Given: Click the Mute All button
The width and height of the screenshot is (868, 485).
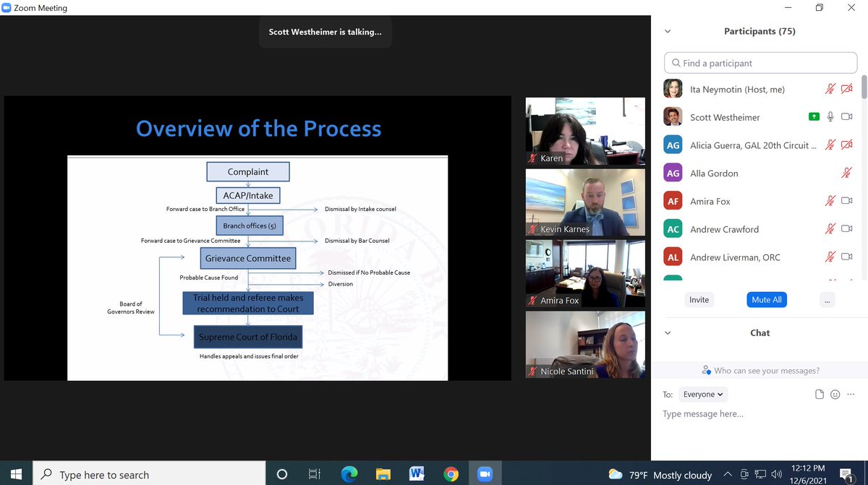Looking at the screenshot, I should pos(767,300).
